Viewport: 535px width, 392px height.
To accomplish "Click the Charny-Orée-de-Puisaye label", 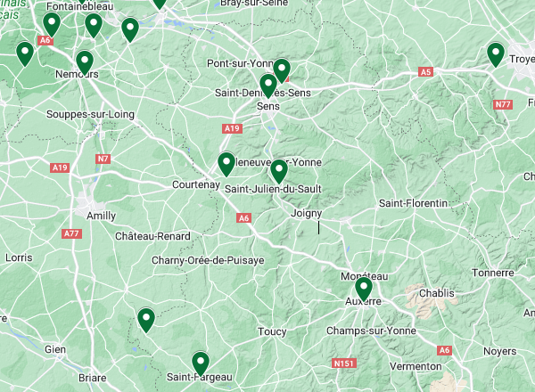I will point(208,260).
